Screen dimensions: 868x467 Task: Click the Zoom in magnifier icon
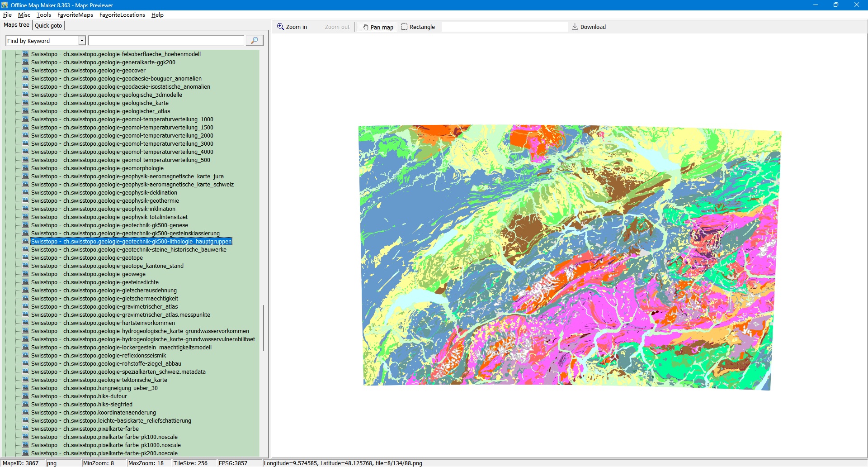point(280,27)
